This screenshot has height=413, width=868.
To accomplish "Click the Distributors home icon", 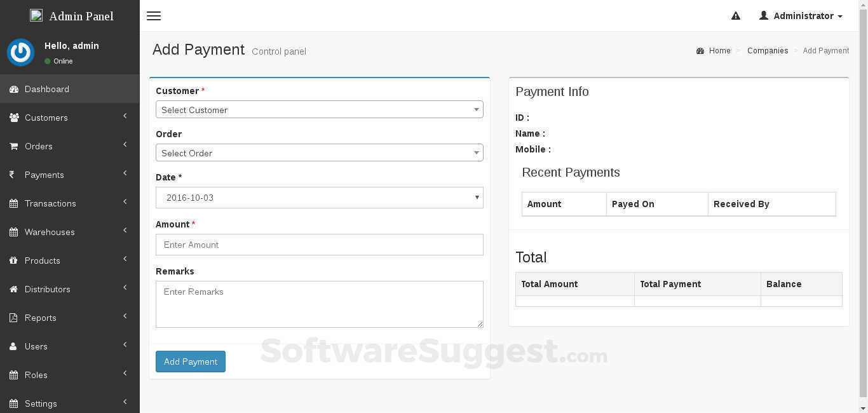I will [x=14, y=289].
